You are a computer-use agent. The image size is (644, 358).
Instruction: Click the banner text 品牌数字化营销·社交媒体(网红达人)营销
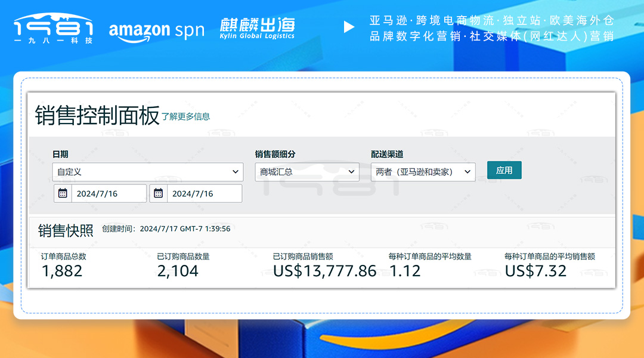coord(491,36)
